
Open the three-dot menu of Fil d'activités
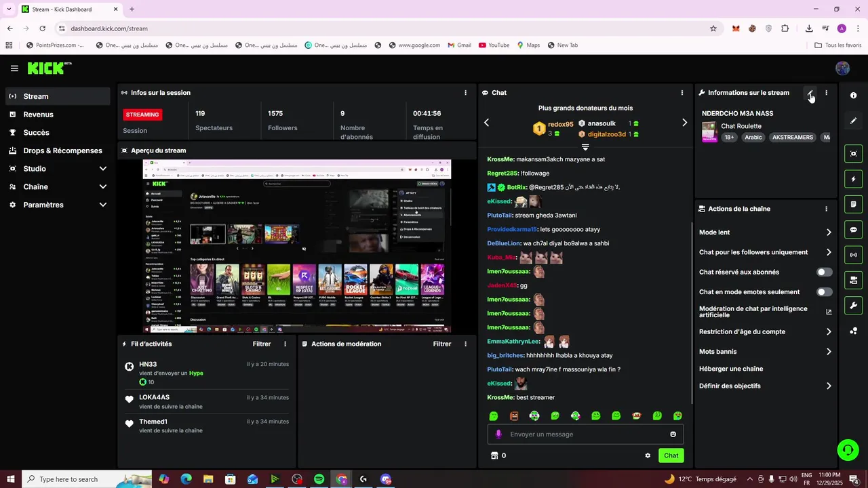point(285,344)
